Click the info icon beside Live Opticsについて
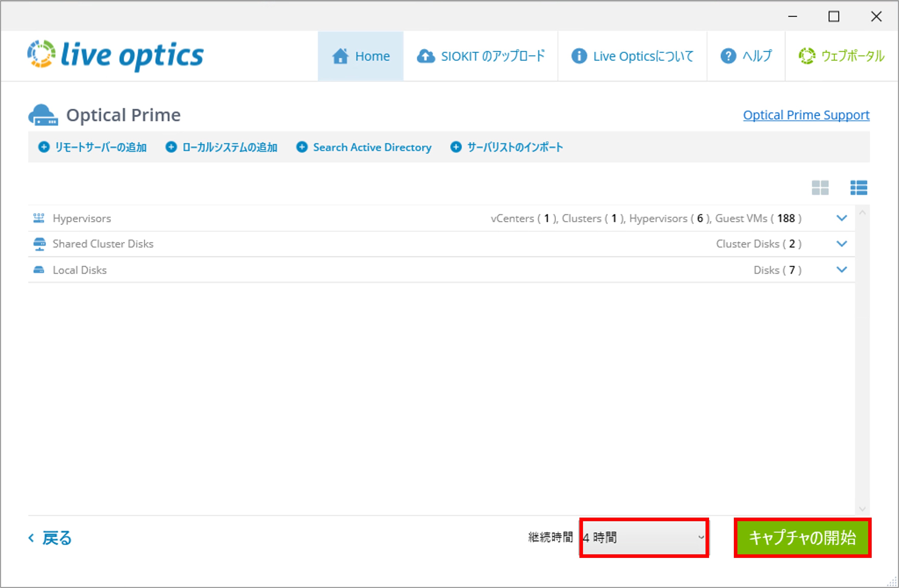 579,56
